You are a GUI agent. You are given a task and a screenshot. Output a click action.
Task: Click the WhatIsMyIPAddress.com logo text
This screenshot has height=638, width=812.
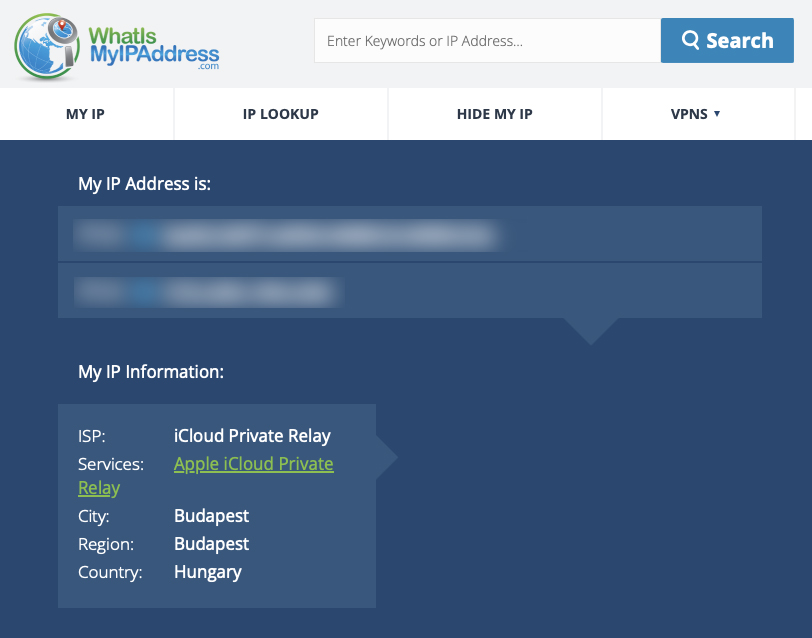coord(153,45)
